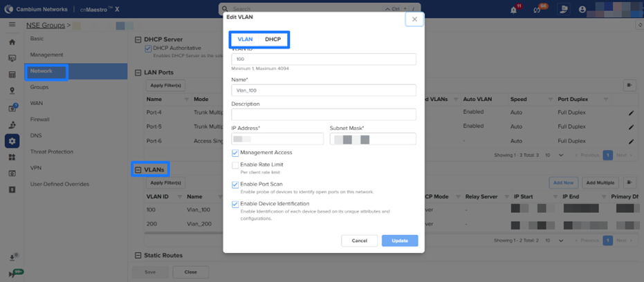Expand the Static Routes section
644x282 pixels.
pyautogui.click(x=138, y=256)
